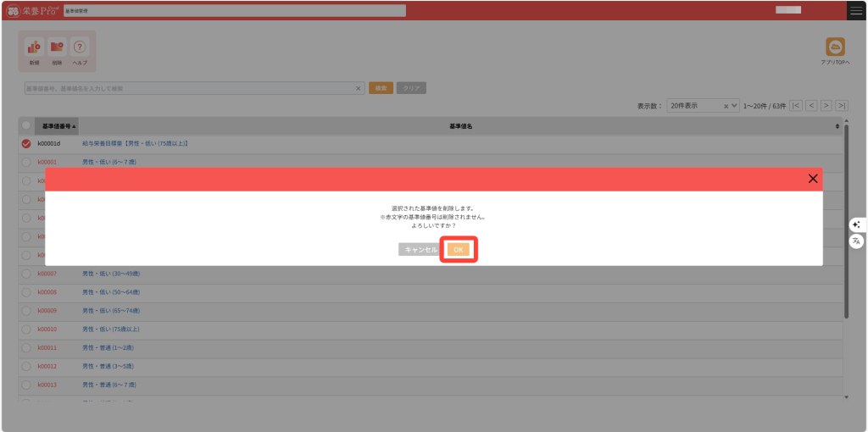The image size is (868, 432).
Task: Click the 基準値名 column sort arrows
Action: point(837,126)
